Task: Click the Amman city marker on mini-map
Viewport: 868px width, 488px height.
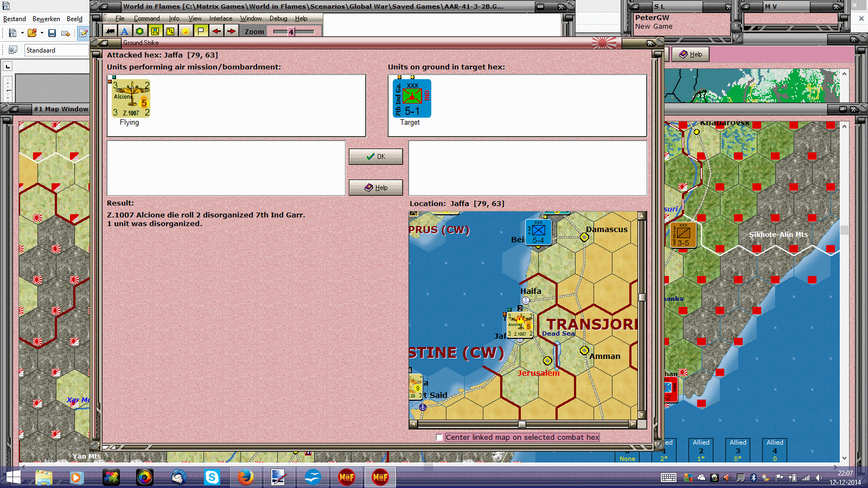Action: (584, 350)
